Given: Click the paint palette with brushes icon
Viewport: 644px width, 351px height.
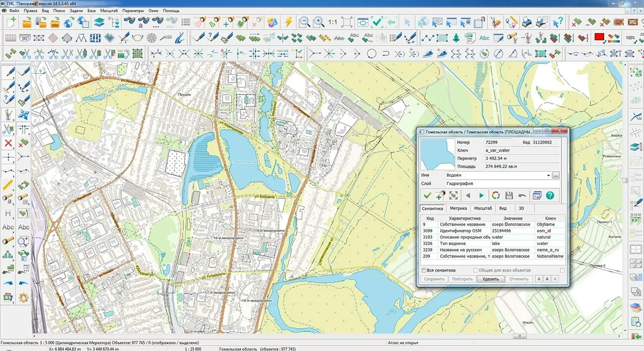Looking at the screenshot, I should tap(496, 22).
